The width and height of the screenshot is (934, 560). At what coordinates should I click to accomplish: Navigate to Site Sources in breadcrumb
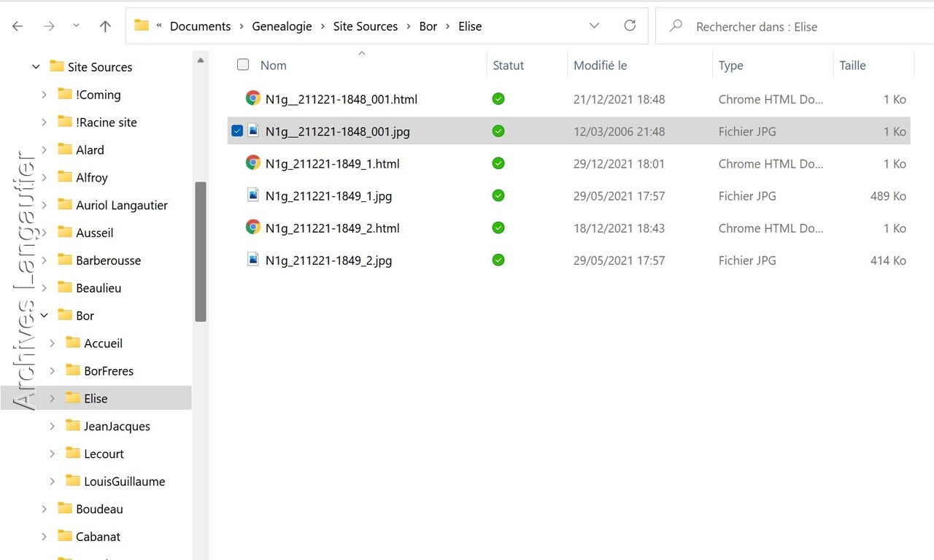pyautogui.click(x=366, y=26)
